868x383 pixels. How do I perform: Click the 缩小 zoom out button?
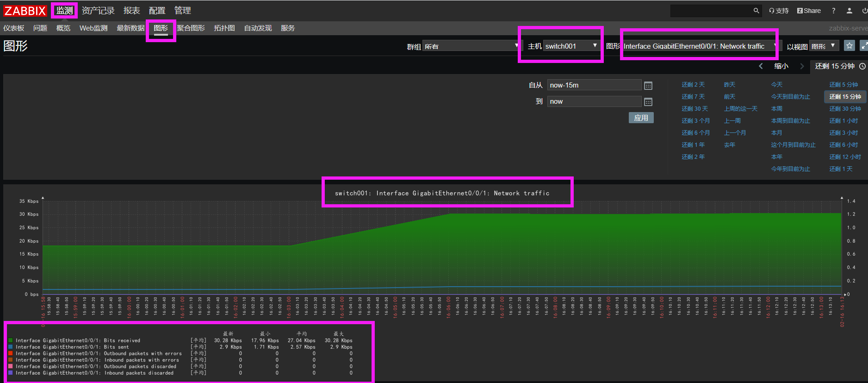click(x=781, y=66)
